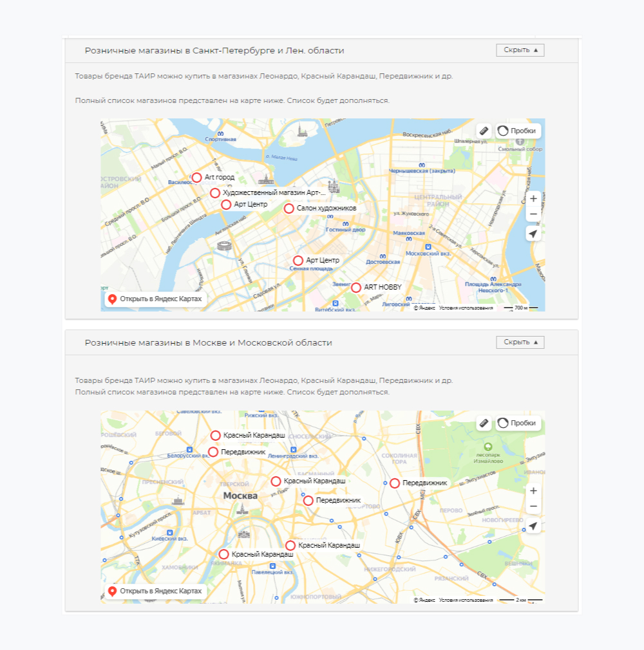This screenshot has width=644, height=650.
Task: Select the Art город store marker
Action: [x=197, y=178]
